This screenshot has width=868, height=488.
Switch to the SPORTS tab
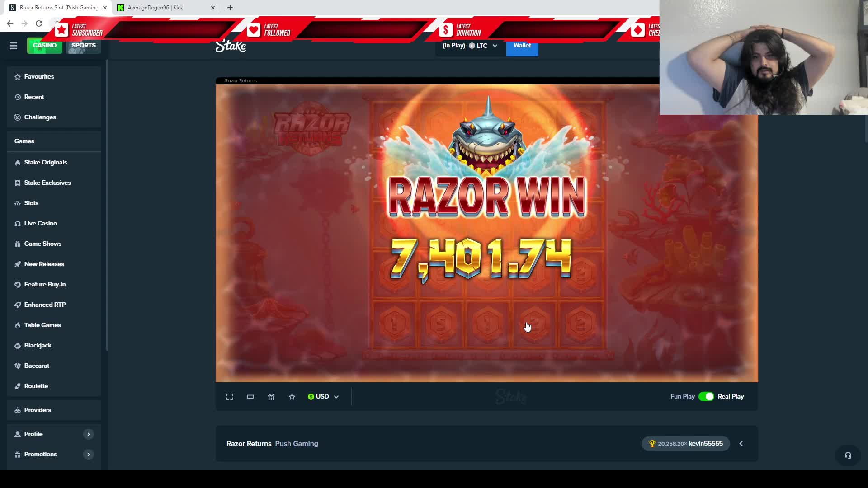tap(84, 46)
